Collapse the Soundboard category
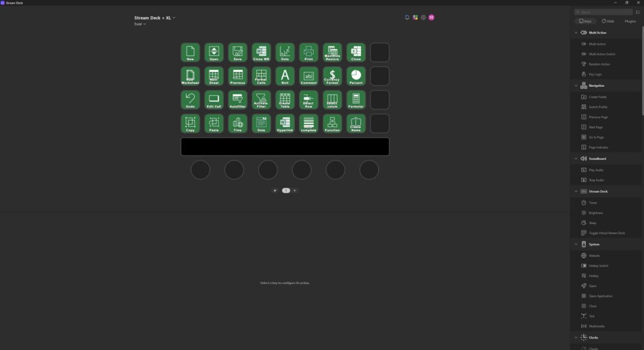The height and width of the screenshot is (350, 644). coord(576,159)
